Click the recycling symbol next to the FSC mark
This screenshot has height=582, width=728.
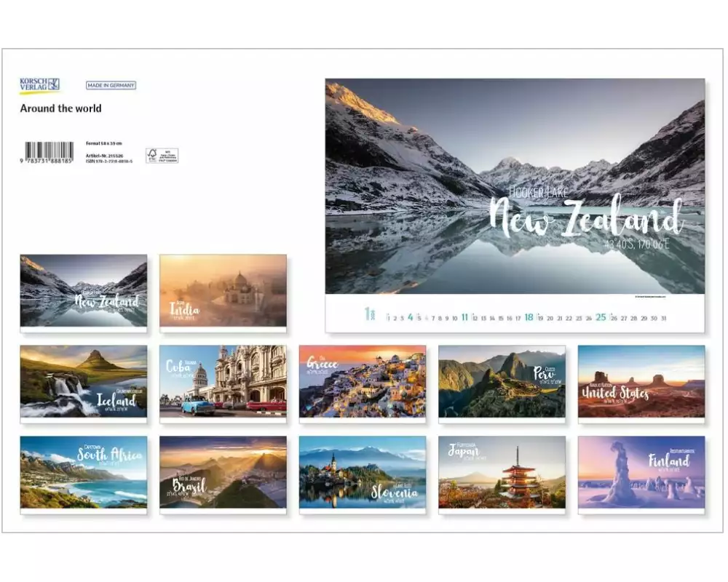click(152, 153)
